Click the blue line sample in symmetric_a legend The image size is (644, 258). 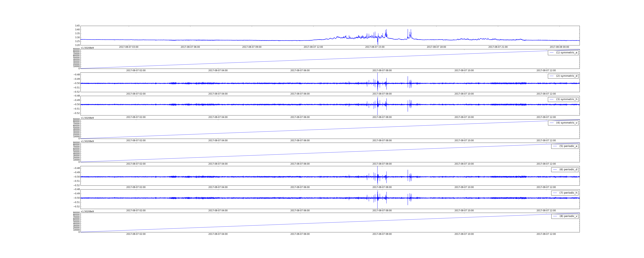[552, 53]
